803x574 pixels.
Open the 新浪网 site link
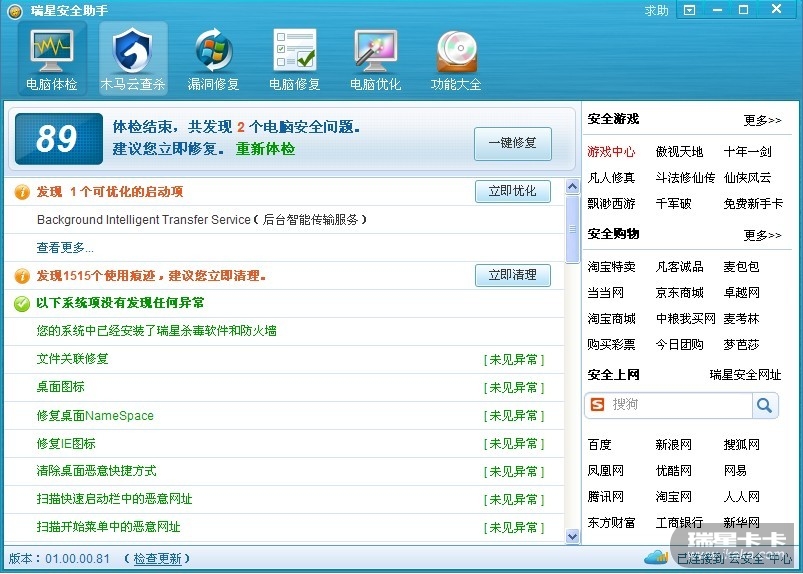point(673,444)
